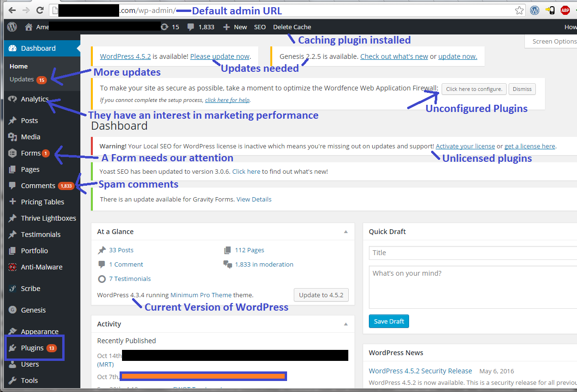This screenshot has width=577, height=392.
Task: Click the phone extension icon with yellow arrow
Action: tap(550, 10)
